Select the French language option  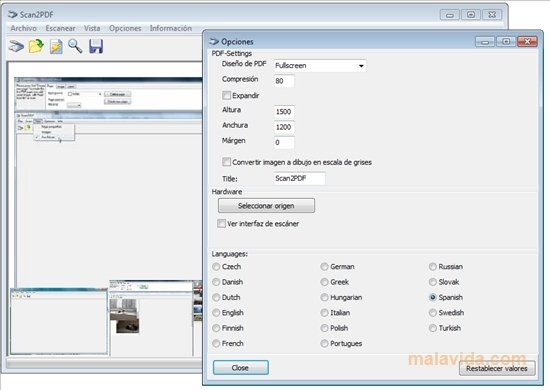point(216,344)
